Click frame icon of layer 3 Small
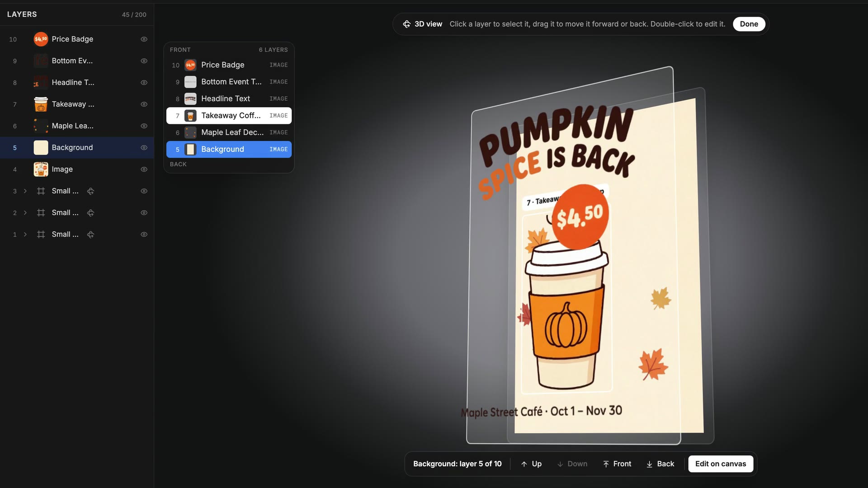Screen dimensions: 868x488 coord(41,191)
